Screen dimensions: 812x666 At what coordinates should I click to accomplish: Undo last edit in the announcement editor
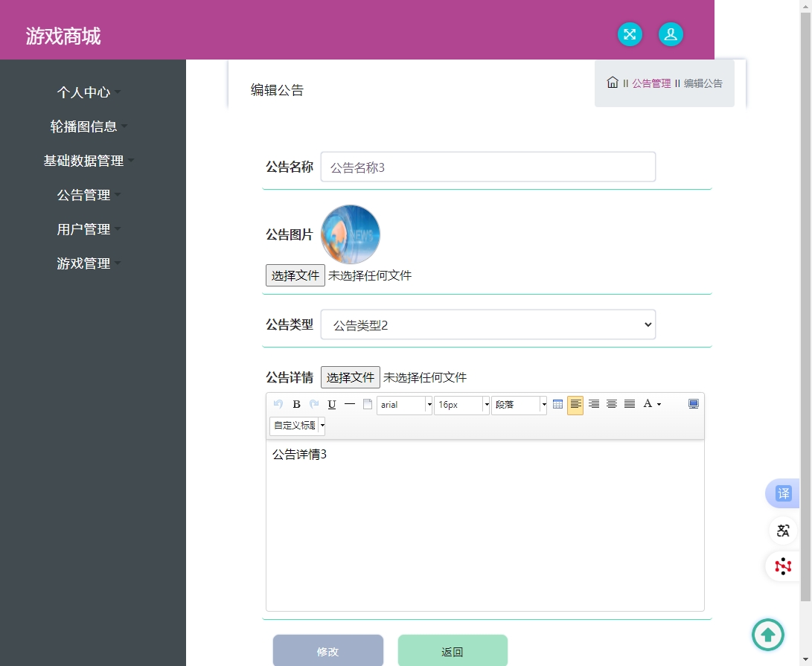[278, 404]
